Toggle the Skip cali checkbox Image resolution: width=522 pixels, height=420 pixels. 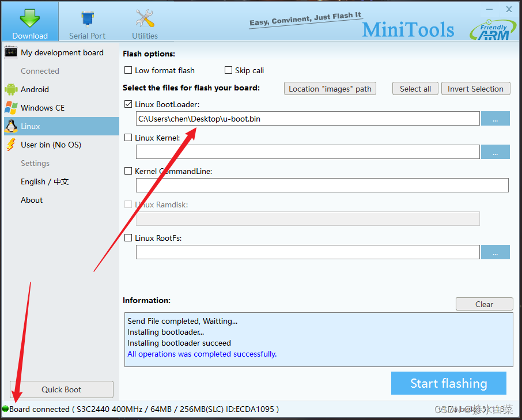point(228,70)
